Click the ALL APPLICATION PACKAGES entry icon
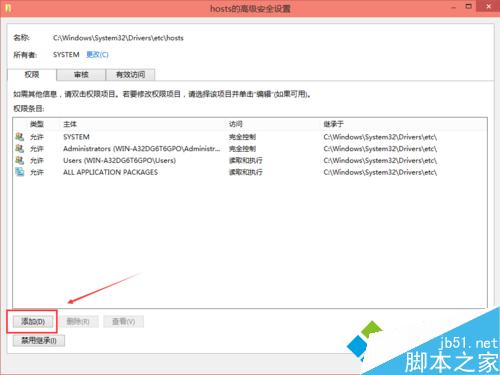Image resolution: width=500 pixels, height=375 pixels. point(20,172)
